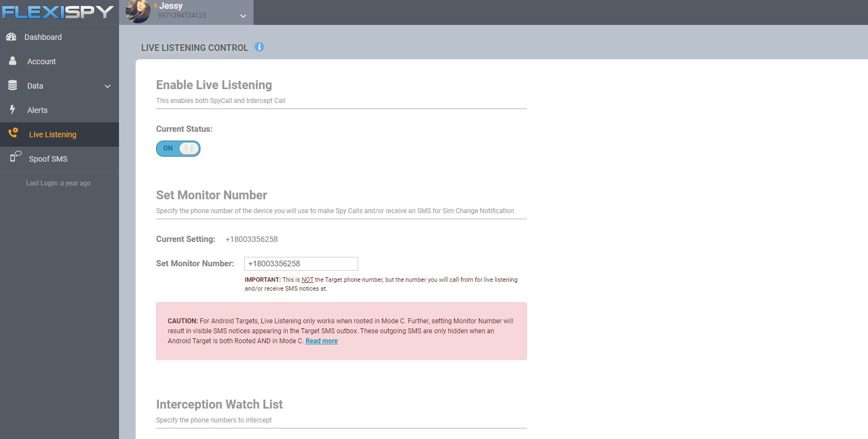This screenshot has width=868, height=439.
Task: Click the device number 5971394724123
Action: tap(182, 16)
